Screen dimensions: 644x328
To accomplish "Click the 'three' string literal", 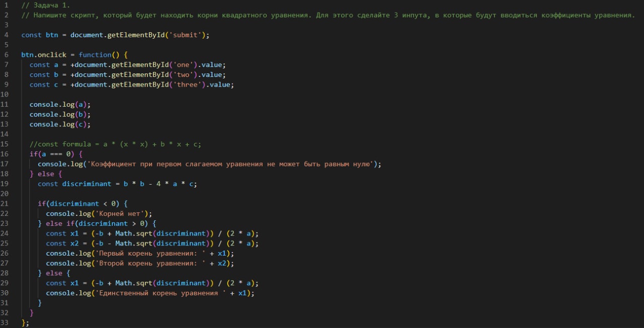I will pos(187,85).
